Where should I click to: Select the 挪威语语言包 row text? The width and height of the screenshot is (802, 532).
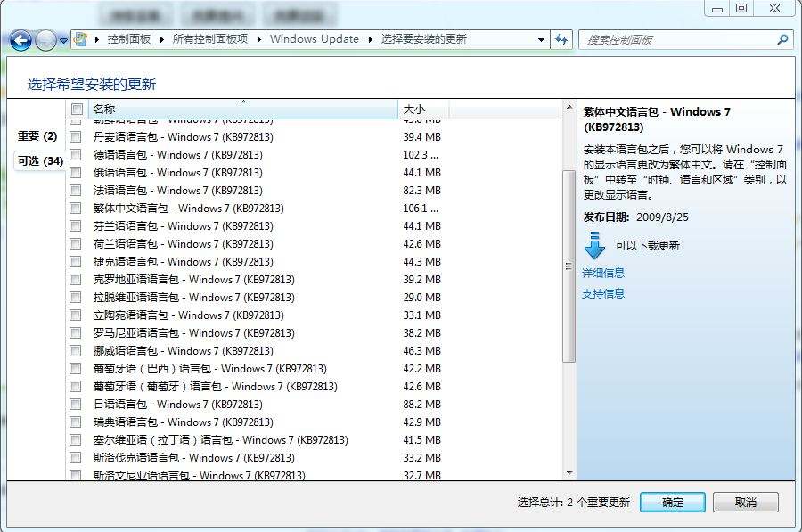(183, 351)
